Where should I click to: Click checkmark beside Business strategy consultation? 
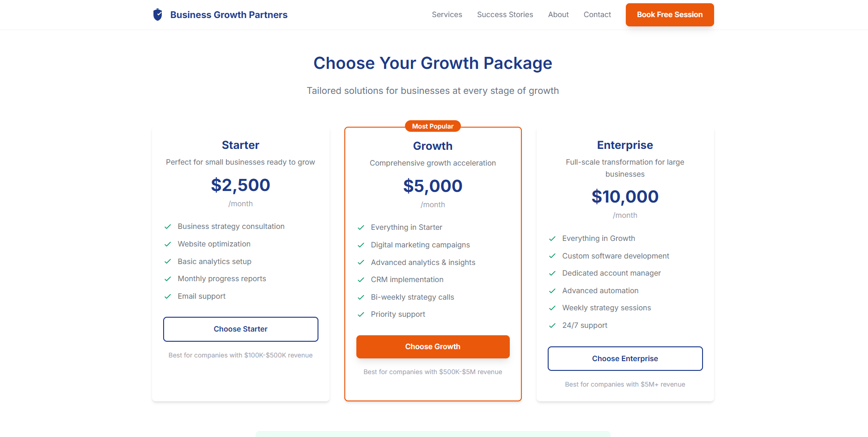point(168,227)
